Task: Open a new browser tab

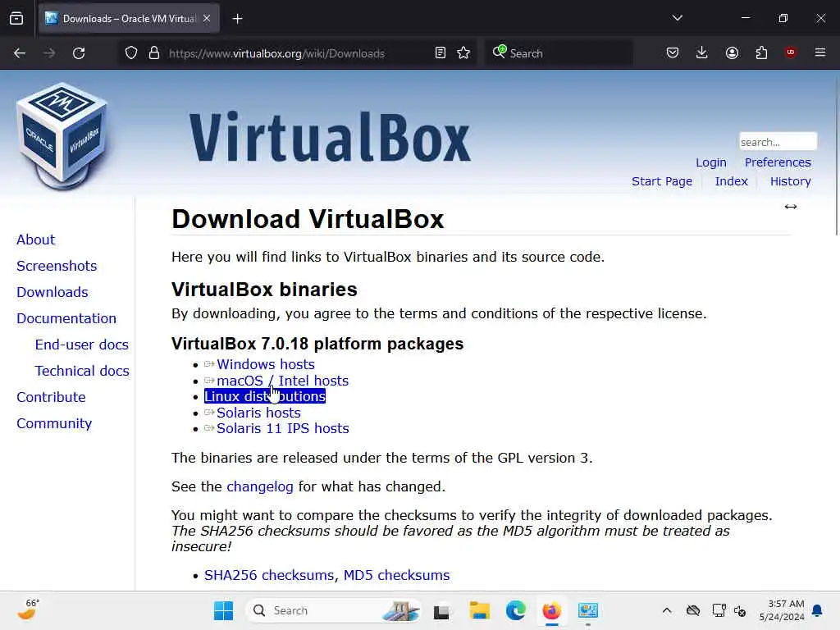Action: point(237,19)
